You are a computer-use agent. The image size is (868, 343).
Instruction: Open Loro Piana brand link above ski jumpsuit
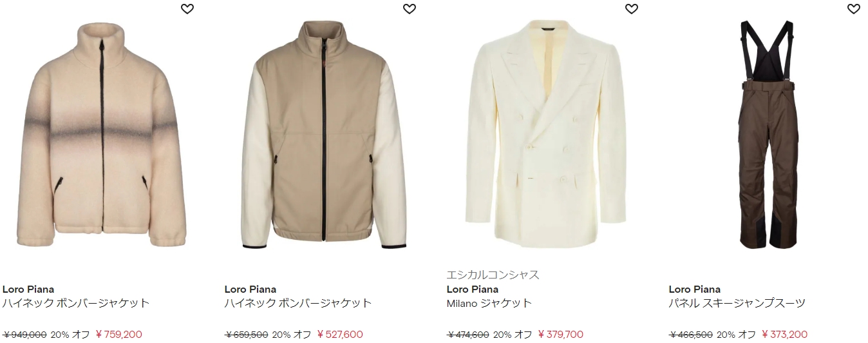point(695,289)
